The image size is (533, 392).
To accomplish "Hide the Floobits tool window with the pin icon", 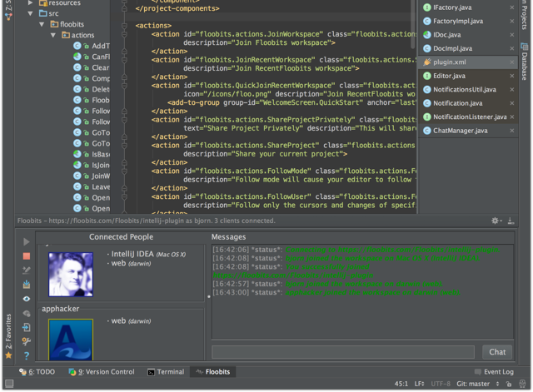I will tap(511, 221).
